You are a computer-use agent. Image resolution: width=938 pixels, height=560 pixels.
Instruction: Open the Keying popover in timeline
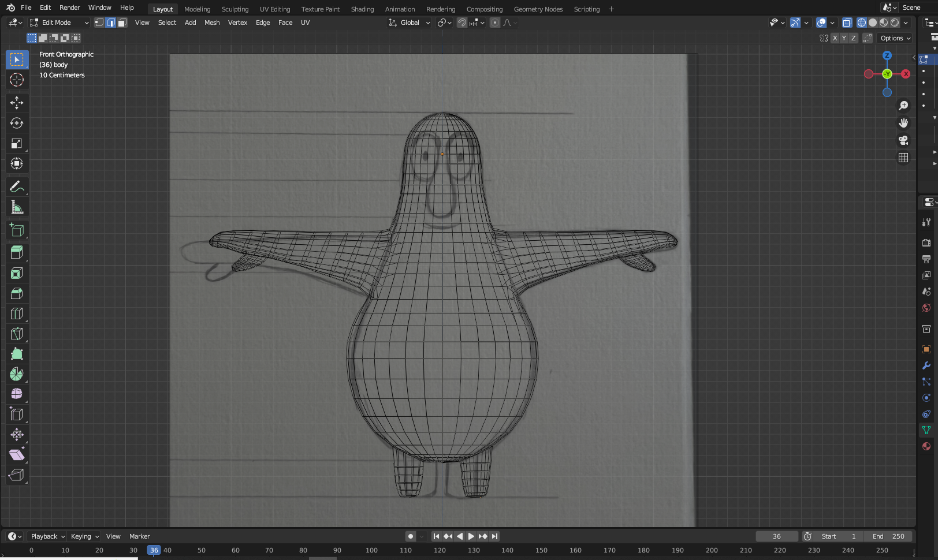click(84, 536)
